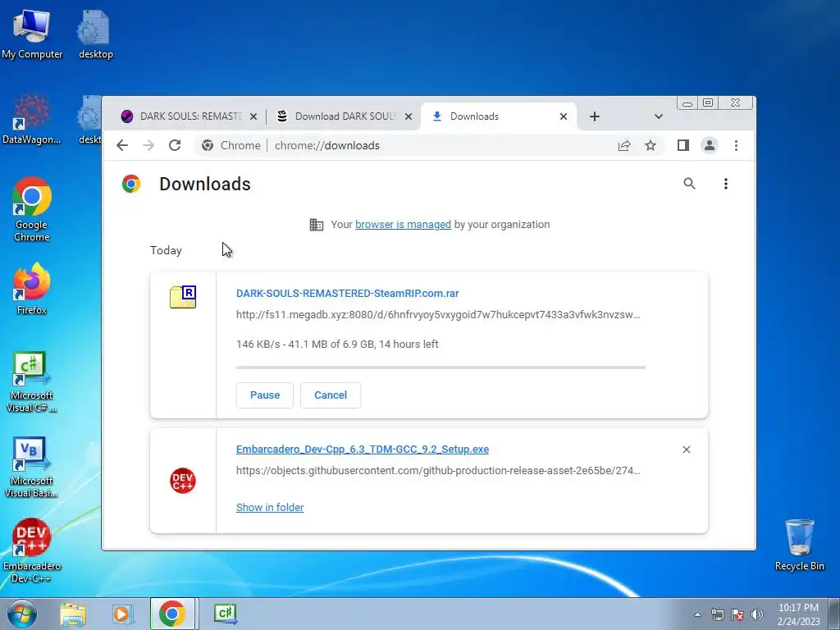Select the Recycle Bin on the desktop
The width and height of the screenshot is (840, 630).
coord(799,545)
